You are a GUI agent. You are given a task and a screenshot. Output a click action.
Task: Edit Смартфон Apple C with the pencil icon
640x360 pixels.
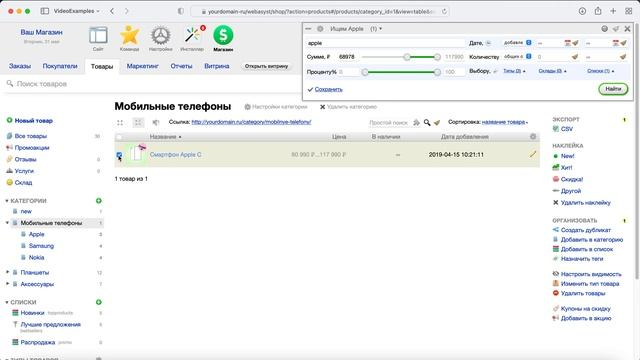point(533,154)
